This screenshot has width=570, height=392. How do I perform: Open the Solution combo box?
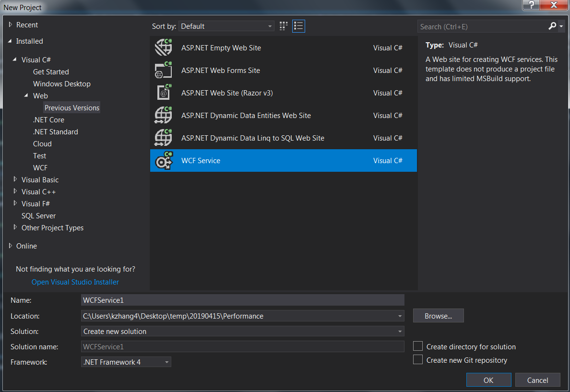click(x=242, y=331)
